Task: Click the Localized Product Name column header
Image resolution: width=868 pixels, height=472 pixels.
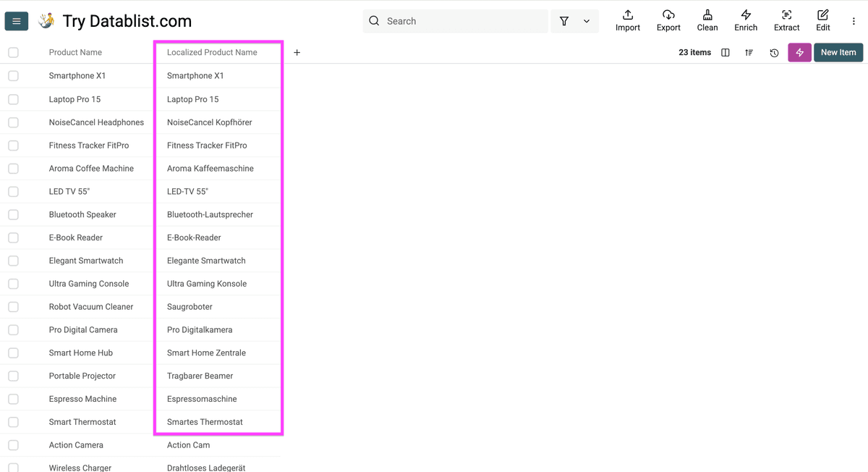Action: (212, 52)
